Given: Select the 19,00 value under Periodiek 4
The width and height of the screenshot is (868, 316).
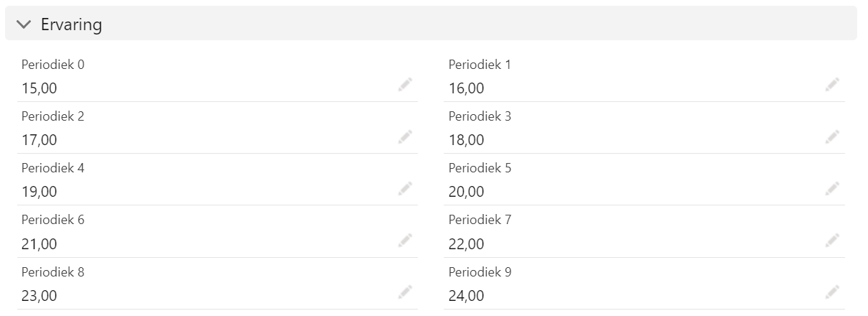Looking at the screenshot, I should 39,192.
